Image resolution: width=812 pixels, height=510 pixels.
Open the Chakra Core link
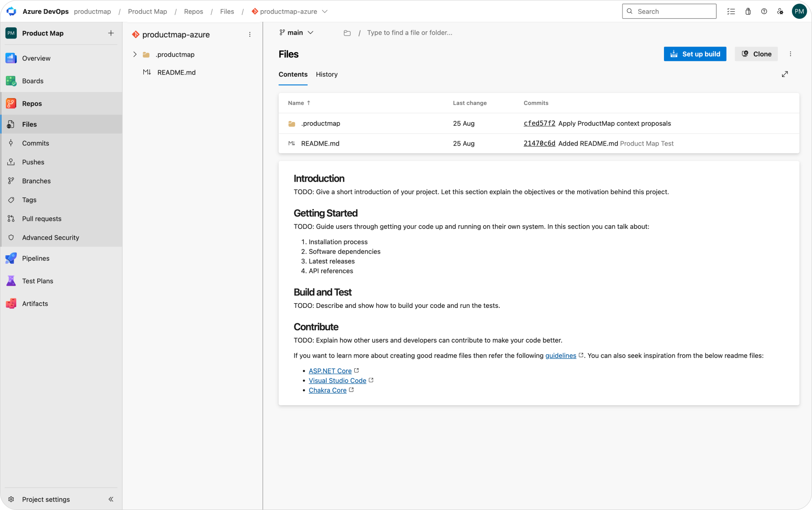click(x=328, y=391)
